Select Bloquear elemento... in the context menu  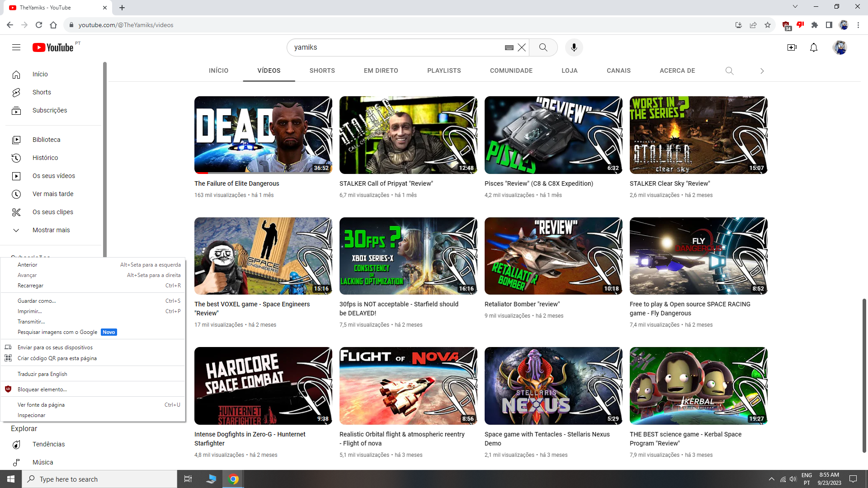coord(93,389)
